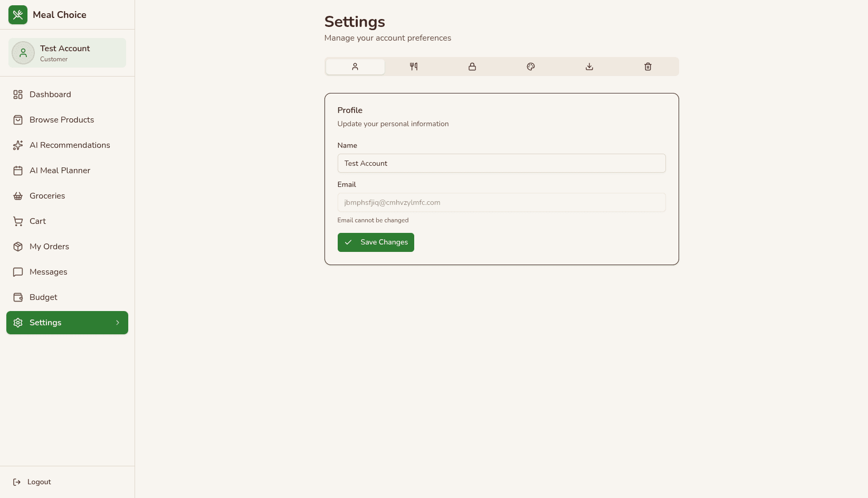The width and height of the screenshot is (868, 498).
Task: Expand the Settings chevron arrow
Action: tap(118, 323)
